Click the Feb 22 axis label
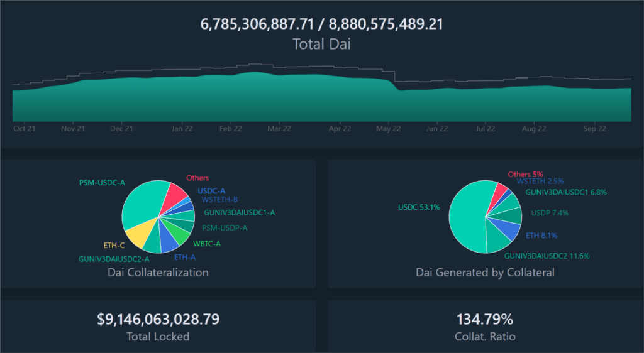Screen dimensions: 644x353 pos(231,128)
